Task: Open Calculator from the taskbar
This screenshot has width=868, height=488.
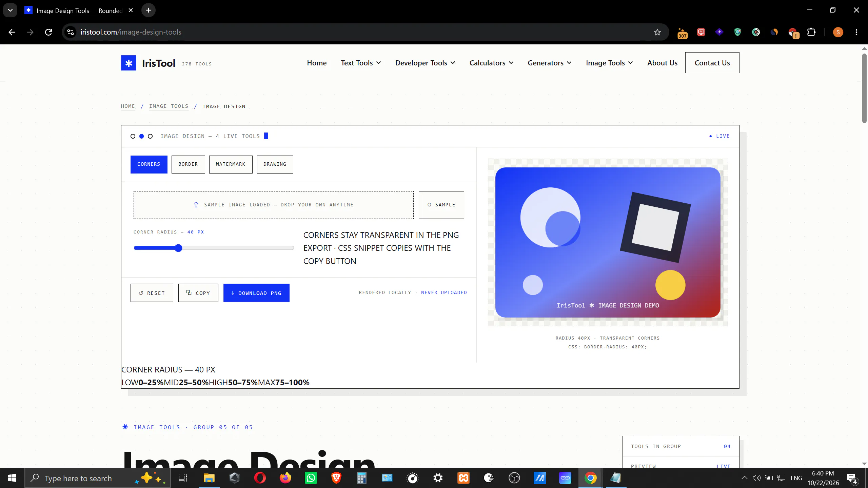Action: tap(362, 478)
